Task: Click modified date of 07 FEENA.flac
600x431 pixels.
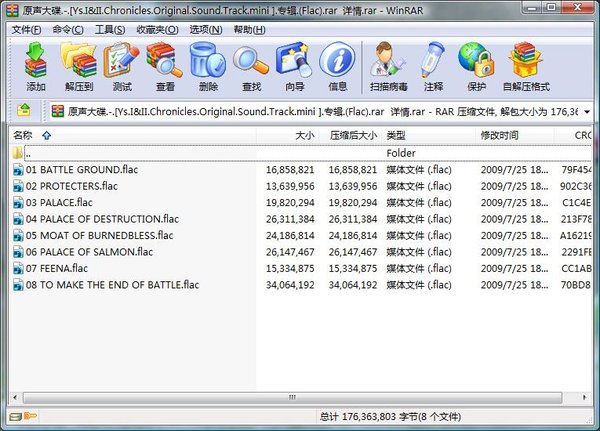Action: pyautogui.click(x=514, y=268)
